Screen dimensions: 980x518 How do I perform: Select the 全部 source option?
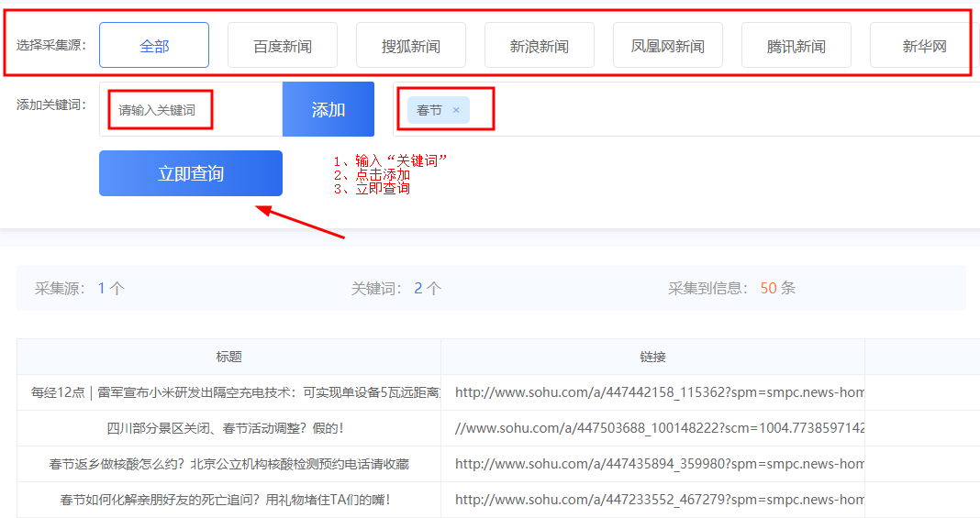[x=154, y=45]
